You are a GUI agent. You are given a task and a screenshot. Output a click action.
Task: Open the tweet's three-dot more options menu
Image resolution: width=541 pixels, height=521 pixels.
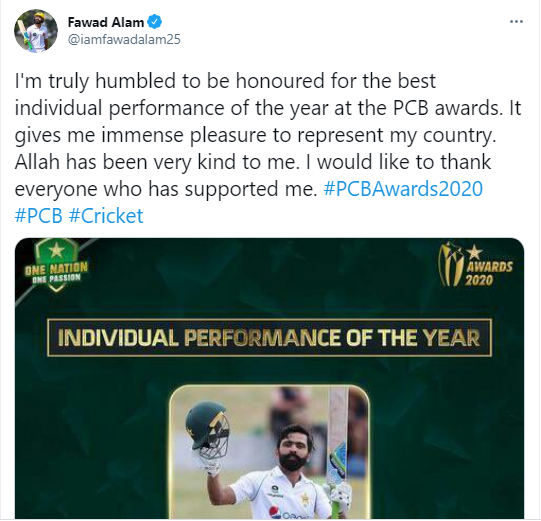516,22
